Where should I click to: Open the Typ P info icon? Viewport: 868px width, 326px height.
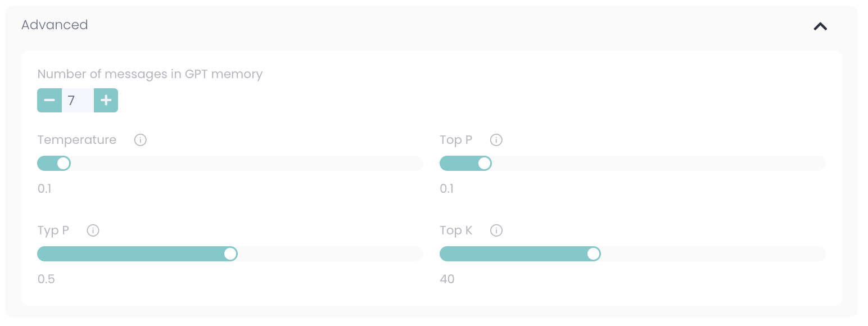coord(93,230)
